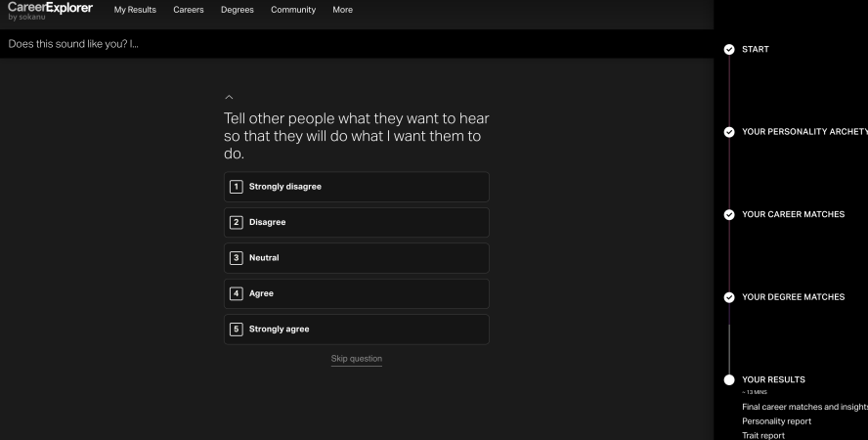Image resolution: width=868 pixels, height=440 pixels.
Task: Pick the Agree answer option
Action: coord(356,293)
